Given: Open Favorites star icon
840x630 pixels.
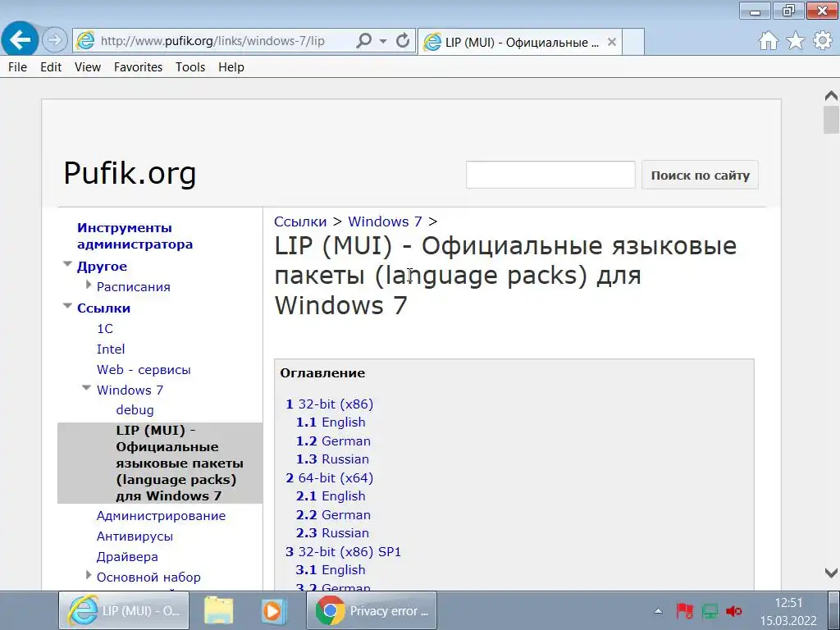Looking at the screenshot, I should [796, 41].
